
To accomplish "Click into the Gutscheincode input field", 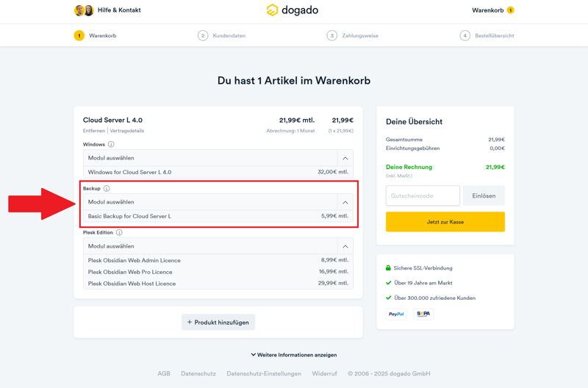I will [423, 196].
